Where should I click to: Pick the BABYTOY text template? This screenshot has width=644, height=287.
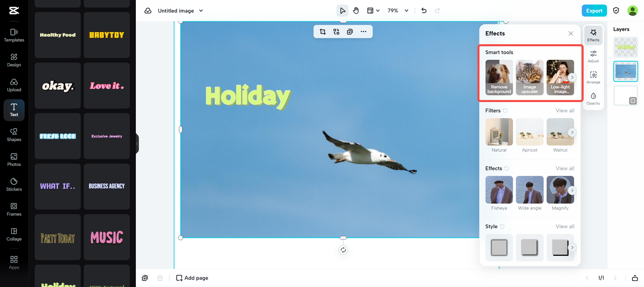point(107,35)
